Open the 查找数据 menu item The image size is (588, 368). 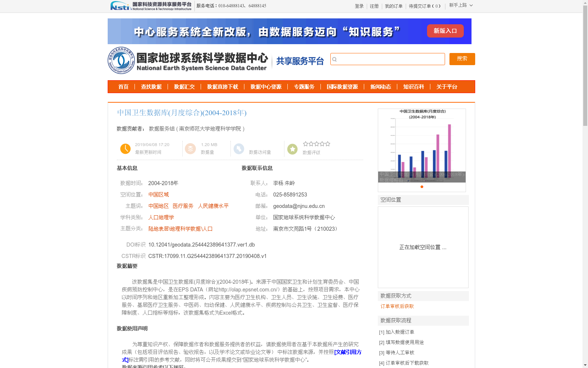tap(151, 87)
